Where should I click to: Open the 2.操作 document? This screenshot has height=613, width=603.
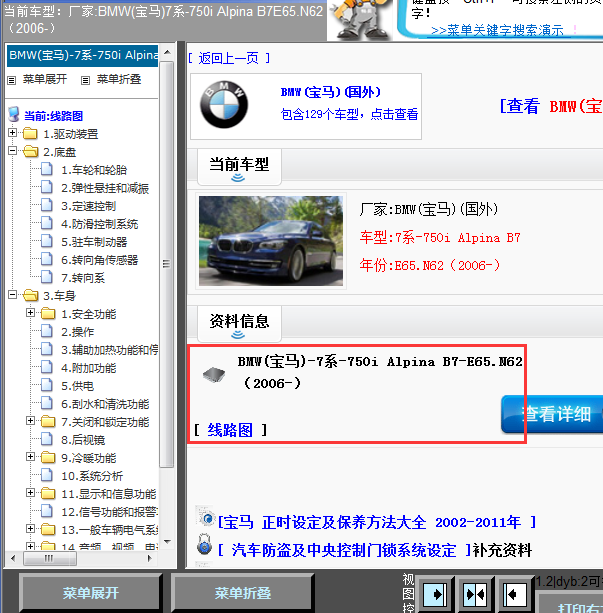tap(77, 332)
